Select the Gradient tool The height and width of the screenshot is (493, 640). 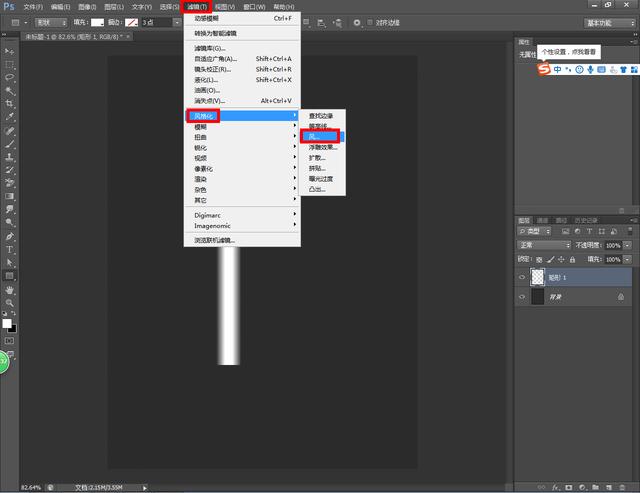pyautogui.click(x=10, y=196)
